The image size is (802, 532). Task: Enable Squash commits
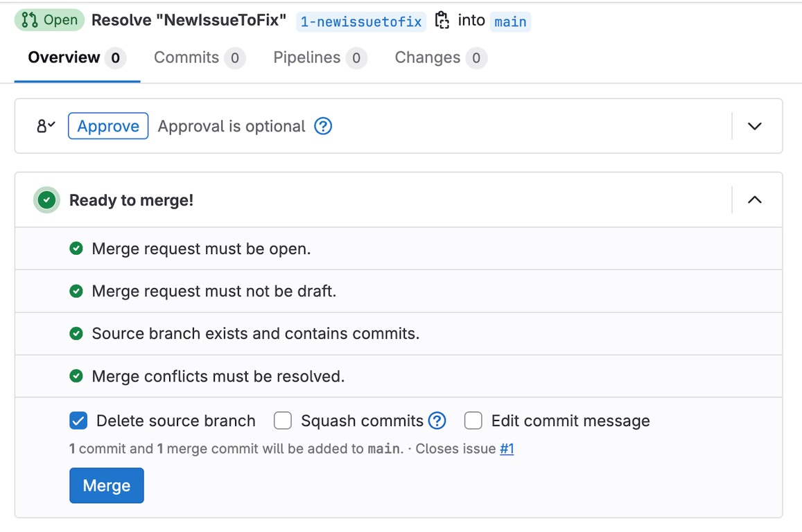[283, 420]
